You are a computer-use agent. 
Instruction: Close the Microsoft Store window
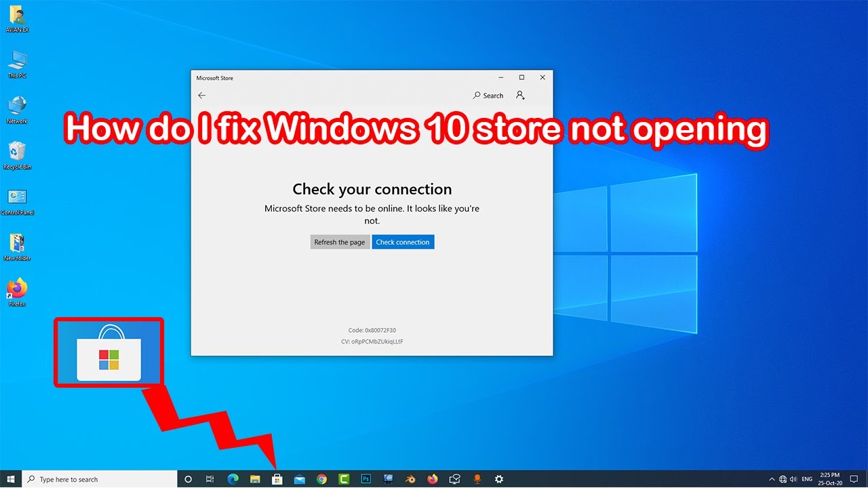coord(542,77)
